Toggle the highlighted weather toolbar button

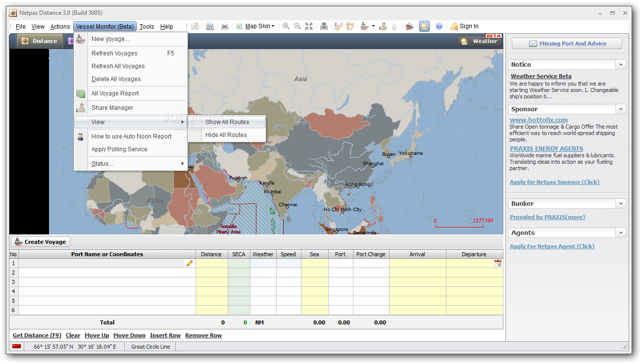click(424, 26)
